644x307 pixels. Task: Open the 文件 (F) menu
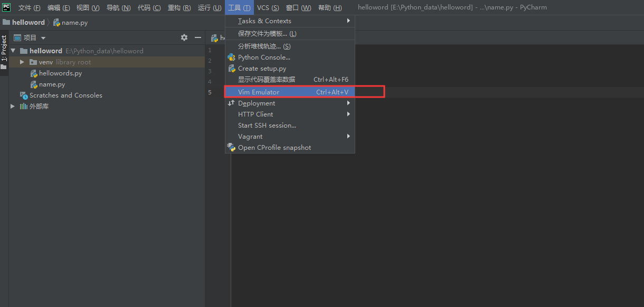[30, 8]
